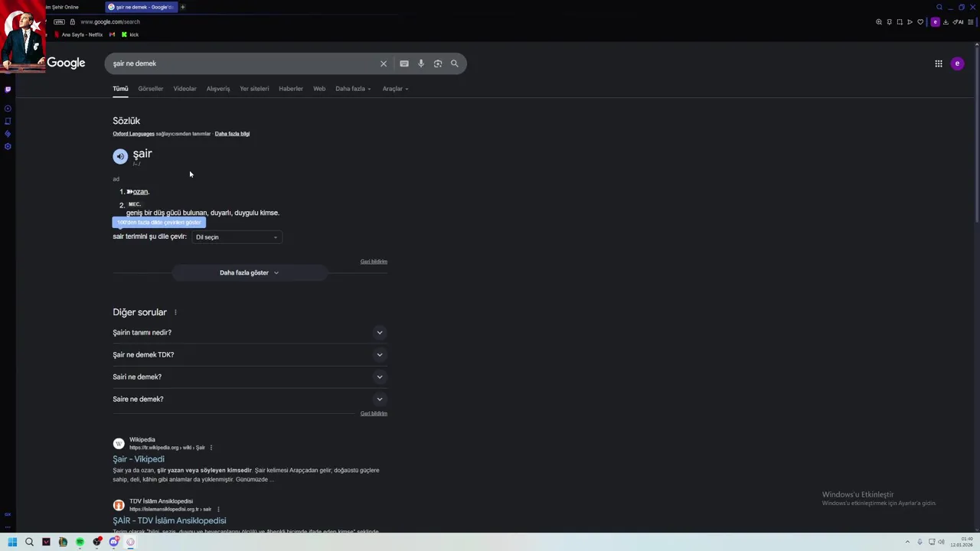
Task: Expand Daha fazla göster section
Action: click(x=250, y=272)
